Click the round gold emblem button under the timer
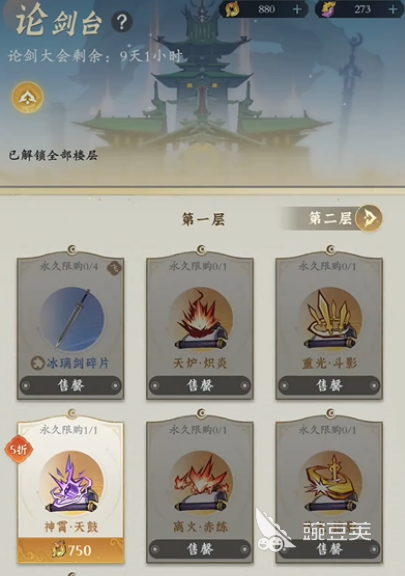405x576 pixels. point(28,97)
